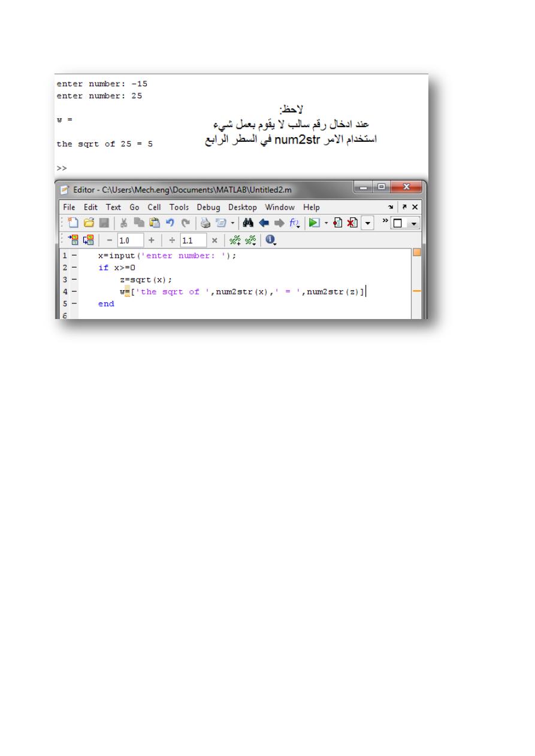Insert cell break with first %% icon
Screen dimensions: 535x756
(235, 240)
